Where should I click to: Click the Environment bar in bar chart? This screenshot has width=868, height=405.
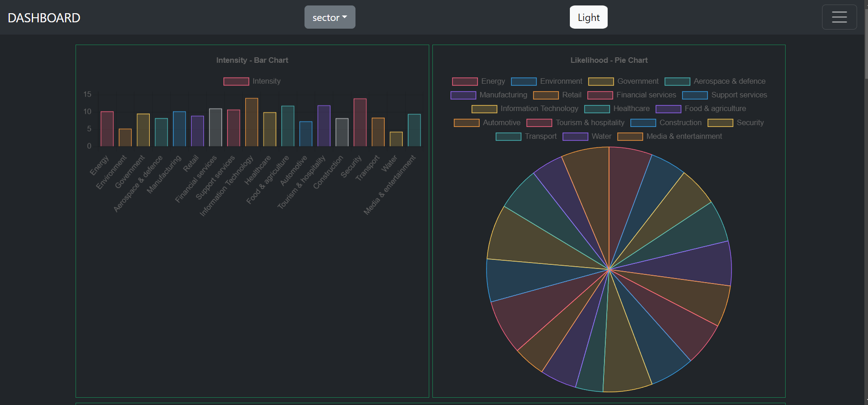125,137
